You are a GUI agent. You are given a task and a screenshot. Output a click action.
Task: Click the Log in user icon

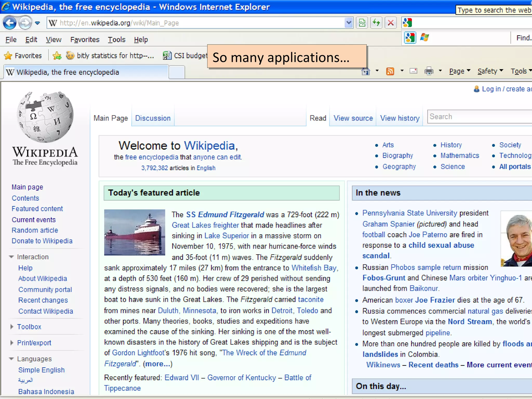pos(476,89)
